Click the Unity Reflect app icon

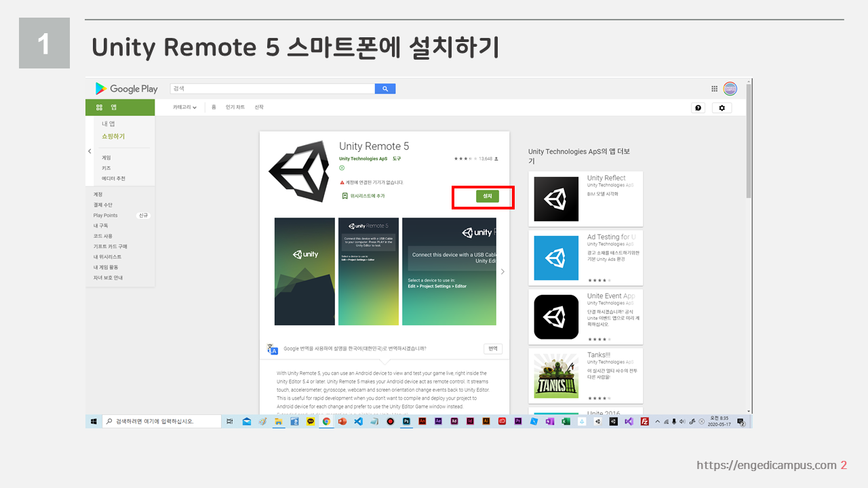(x=556, y=199)
